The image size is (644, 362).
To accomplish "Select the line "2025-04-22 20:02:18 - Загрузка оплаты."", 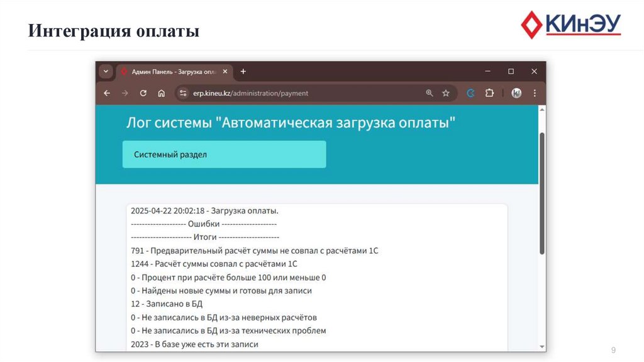I will pyautogui.click(x=204, y=211).
